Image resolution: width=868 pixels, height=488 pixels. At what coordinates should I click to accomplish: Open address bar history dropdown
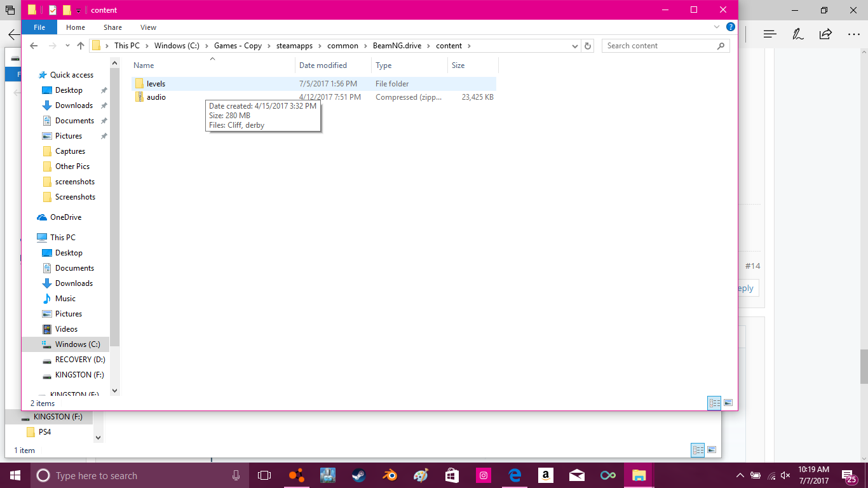tap(575, 46)
